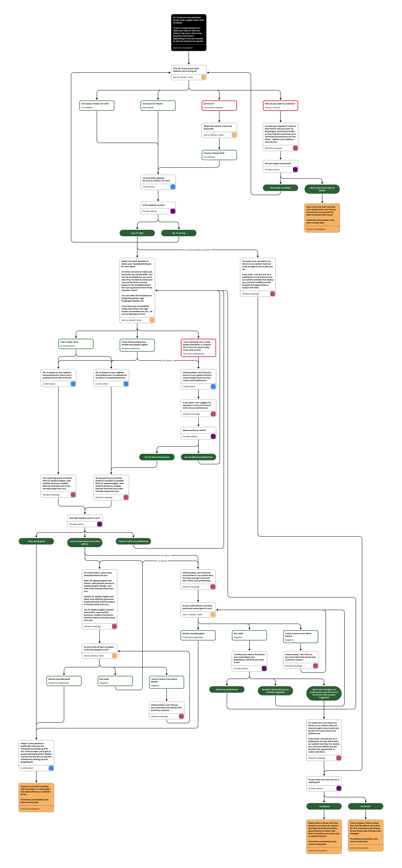Click orange swatch on 'First off' address question node
The image size is (402, 868).
(x=203, y=77)
